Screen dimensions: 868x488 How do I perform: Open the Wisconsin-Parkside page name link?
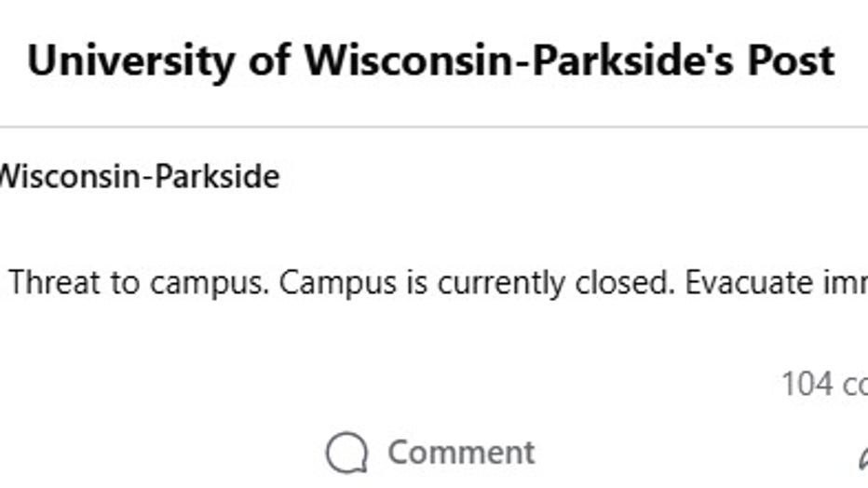[138, 175]
